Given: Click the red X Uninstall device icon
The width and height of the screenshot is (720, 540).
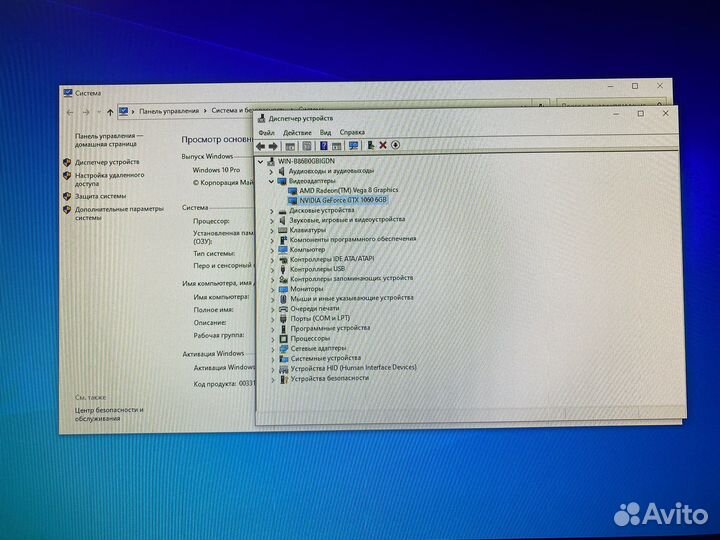Looking at the screenshot, I should 383,146.
